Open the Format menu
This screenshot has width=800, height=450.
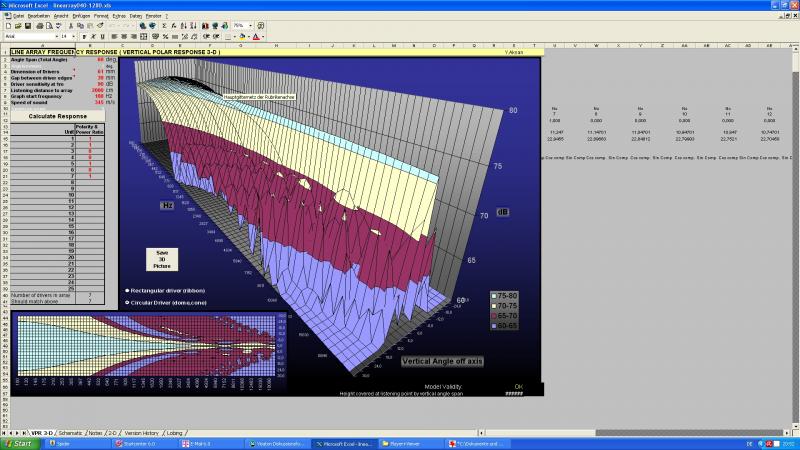coord(101,16)
